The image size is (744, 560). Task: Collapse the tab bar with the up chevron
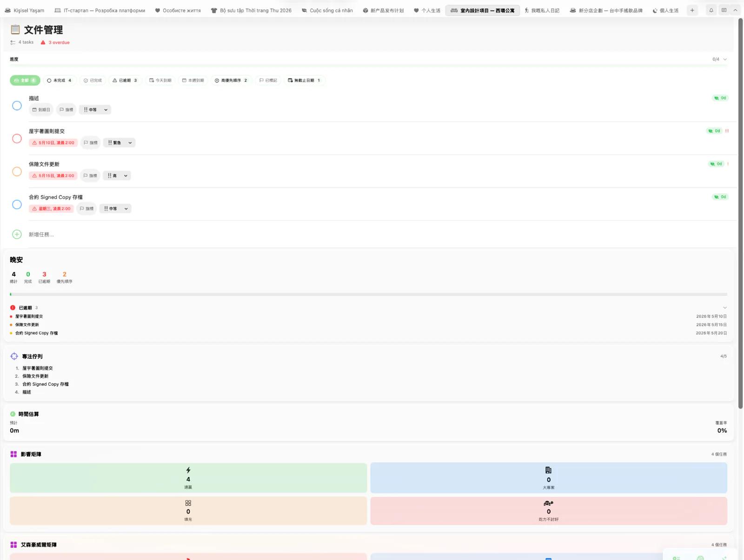click(735, 10)
